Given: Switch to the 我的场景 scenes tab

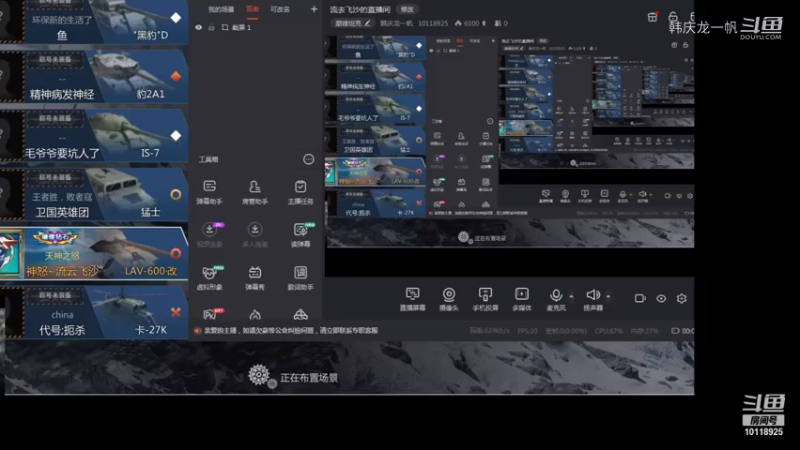Looking at the screenshot, I should (x=221, y=9).
